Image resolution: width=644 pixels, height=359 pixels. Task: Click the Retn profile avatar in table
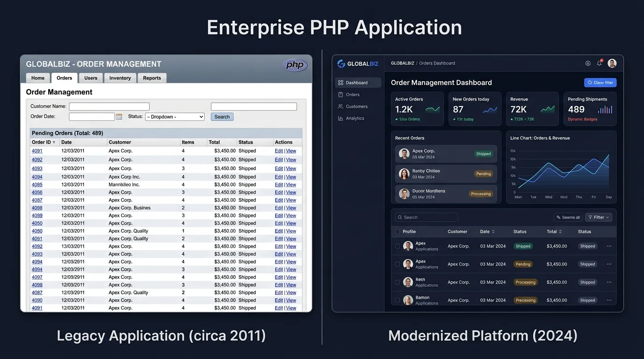pyautogui.click(x=408, y=282)
